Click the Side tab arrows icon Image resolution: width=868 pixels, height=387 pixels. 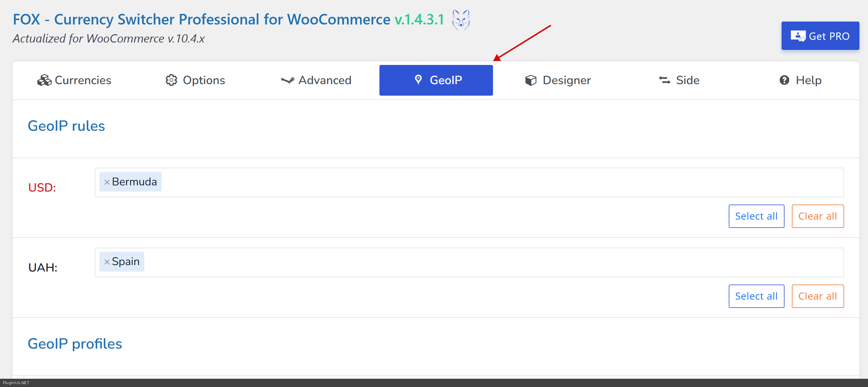(664, 80)
